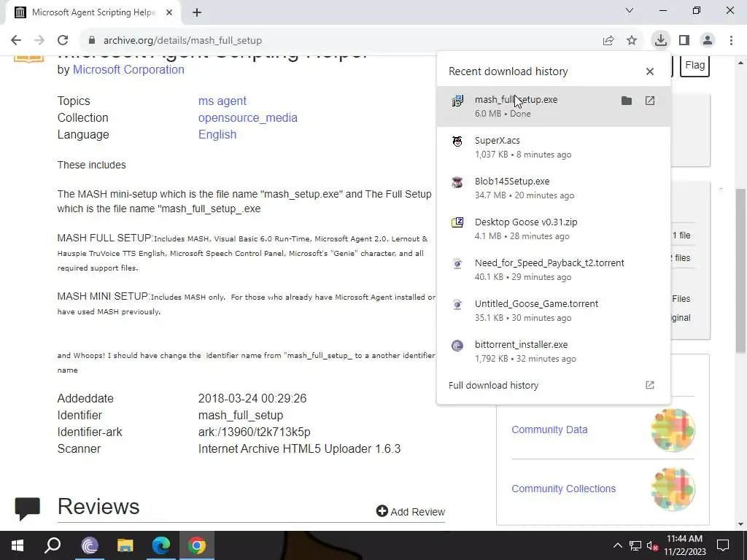
Task: Open the opensource_media collection link
Action: click(248, 117)
